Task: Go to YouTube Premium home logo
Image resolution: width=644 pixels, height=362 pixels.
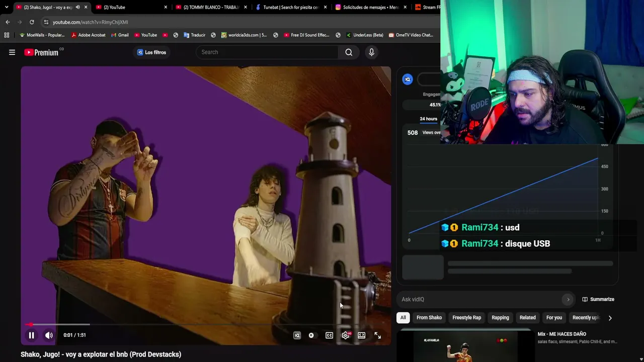Action: [41, 52]
